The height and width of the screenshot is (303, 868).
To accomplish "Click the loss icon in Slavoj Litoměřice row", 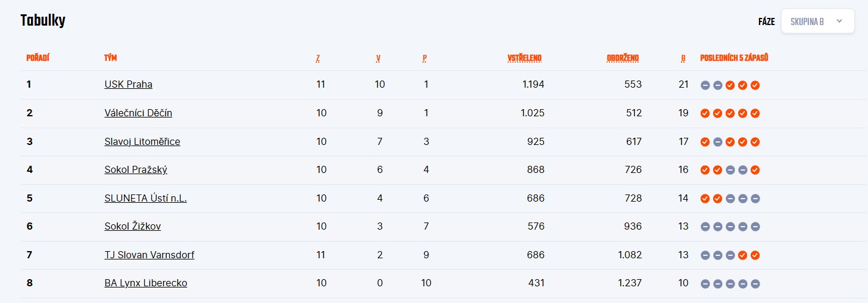I will pos(717,142).
